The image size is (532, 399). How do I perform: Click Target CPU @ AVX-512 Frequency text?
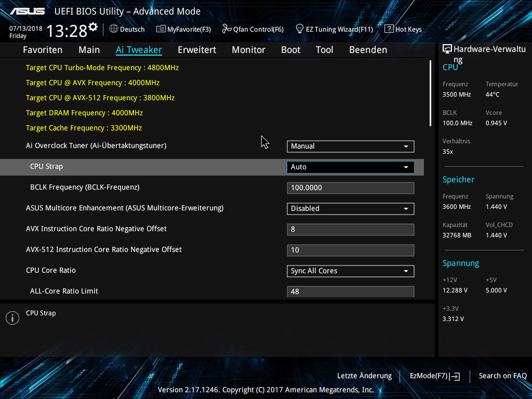pos(100,98)
